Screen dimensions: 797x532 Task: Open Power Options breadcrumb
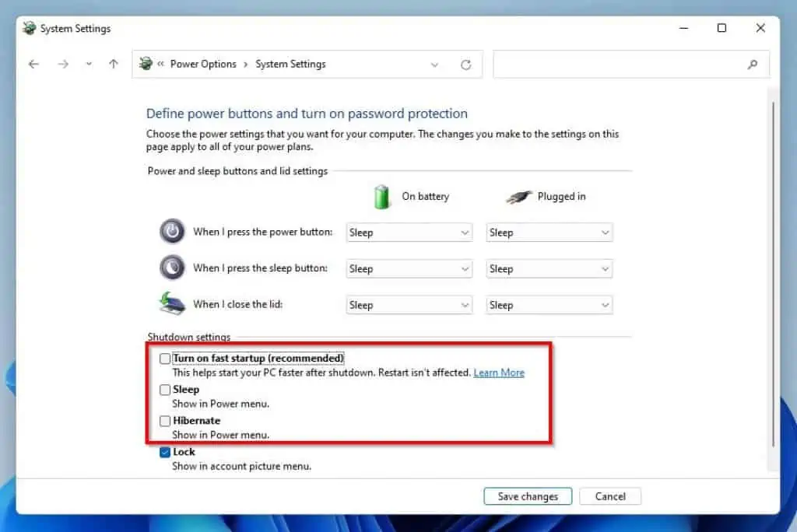coord(203,64)
